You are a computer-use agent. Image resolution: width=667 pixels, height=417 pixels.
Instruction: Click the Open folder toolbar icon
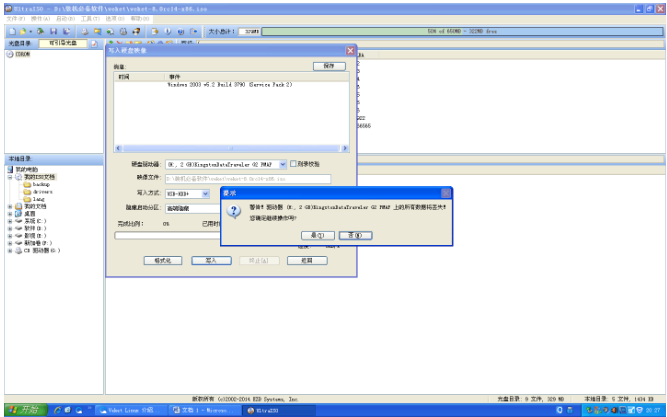(23, 31)
